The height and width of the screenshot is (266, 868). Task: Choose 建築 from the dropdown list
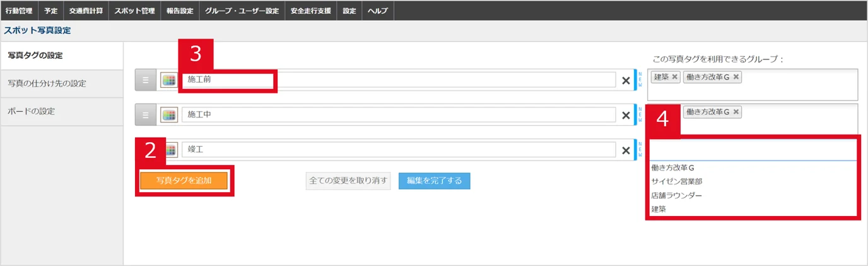tap(753, 209)
